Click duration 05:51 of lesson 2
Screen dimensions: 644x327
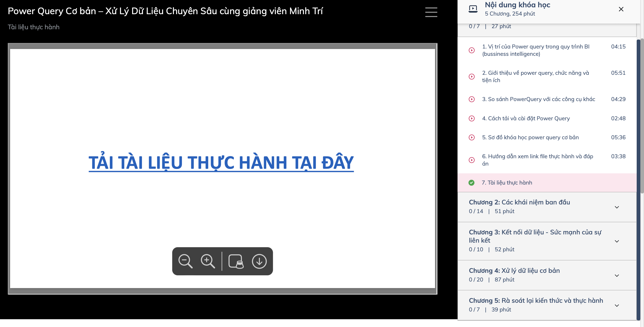tap(618, 73)
